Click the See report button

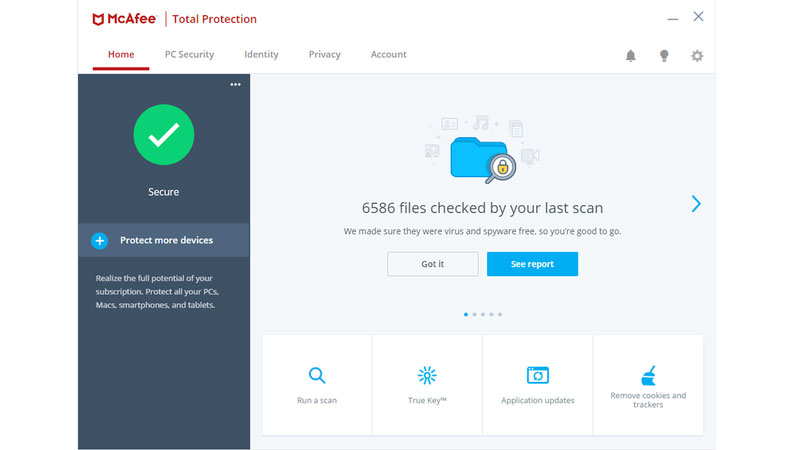coord(532,264)
